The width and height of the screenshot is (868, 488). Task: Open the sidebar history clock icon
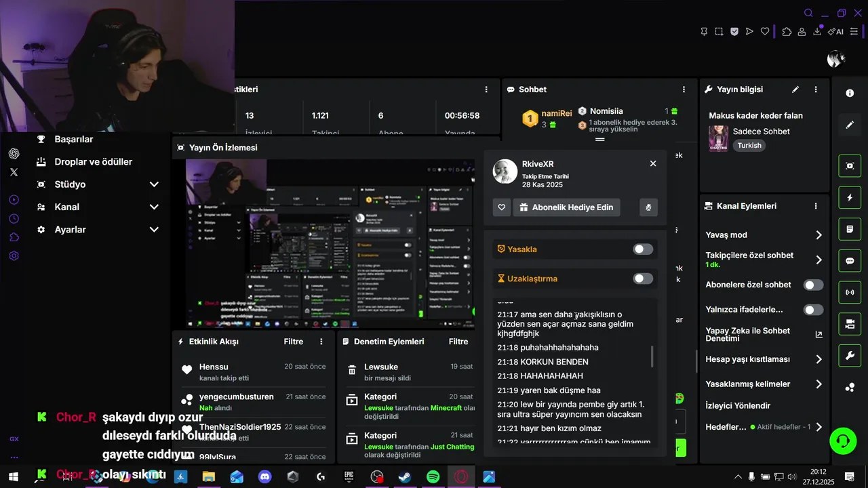tap(14, 219)
